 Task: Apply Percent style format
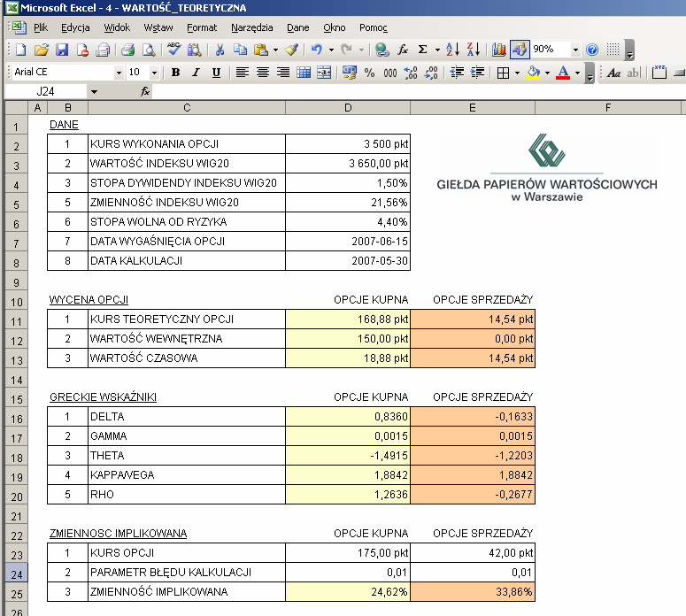pyautogui.click(x=369, y=73)
